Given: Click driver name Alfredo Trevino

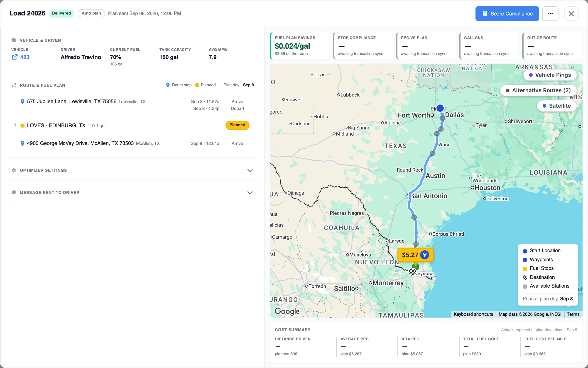Looking at the screenshot, I should point(81,57).
